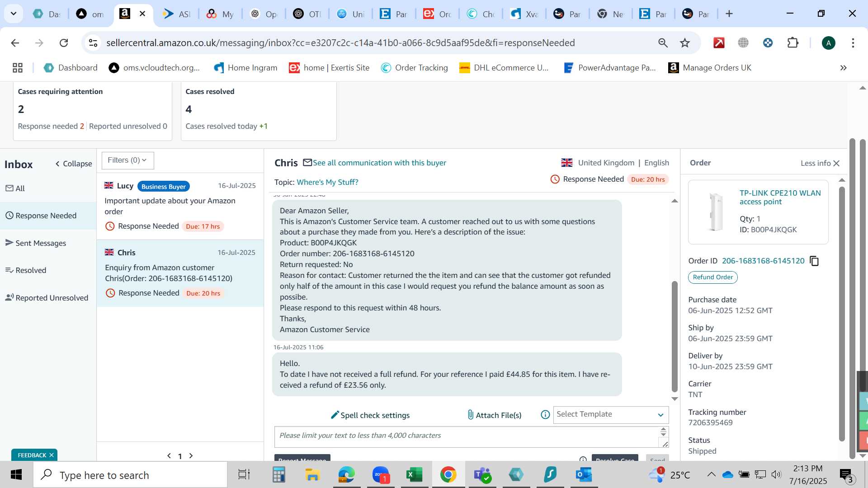
Task: Go back to previous page
Action: click(x=15, y=43)
